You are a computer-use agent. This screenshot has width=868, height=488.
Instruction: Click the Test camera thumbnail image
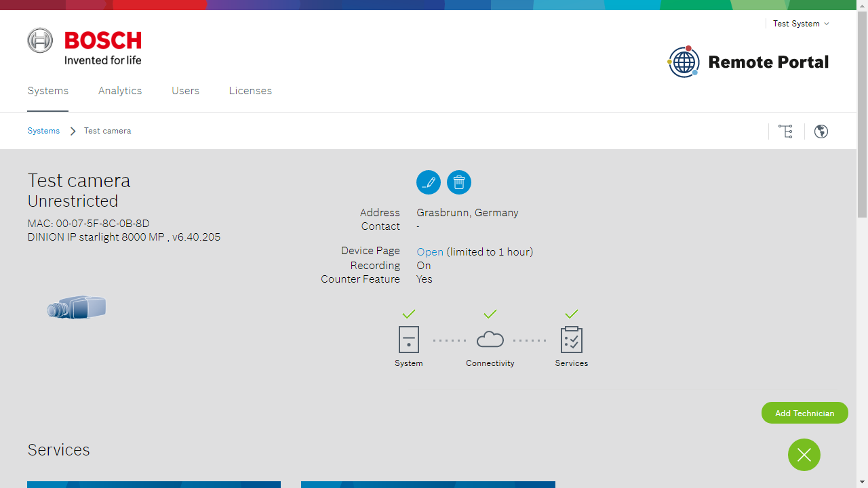[77, 308]
